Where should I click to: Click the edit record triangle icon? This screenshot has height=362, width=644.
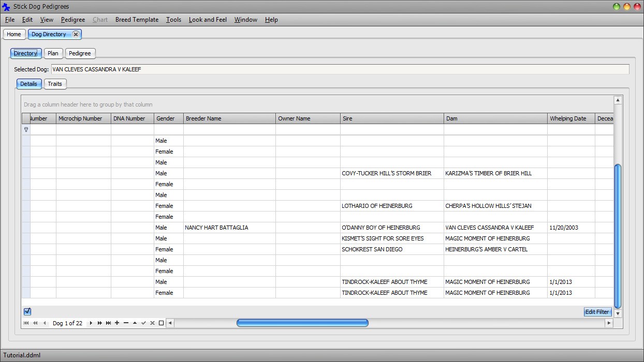click(135, 323)
